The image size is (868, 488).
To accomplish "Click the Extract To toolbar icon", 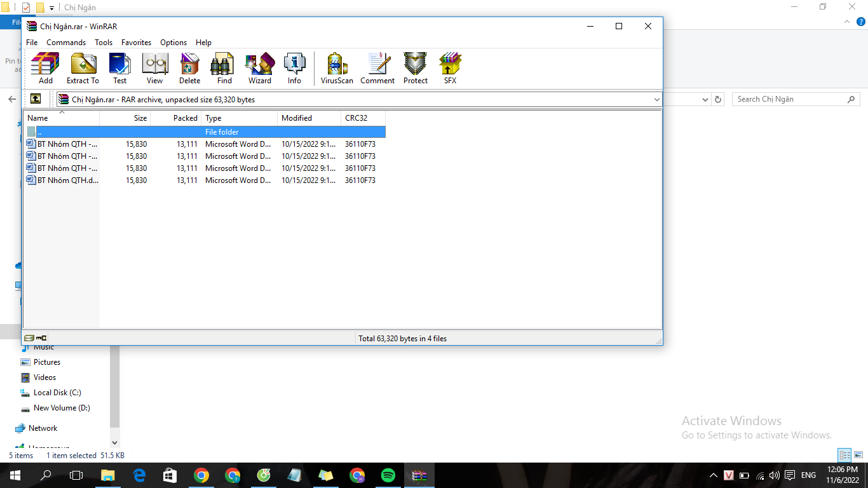I will 83,68.
